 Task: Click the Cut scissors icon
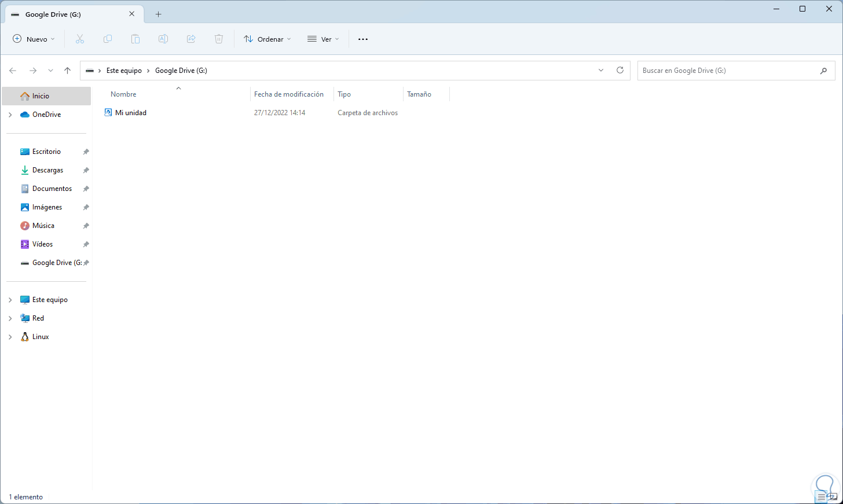tap(80, 39)
